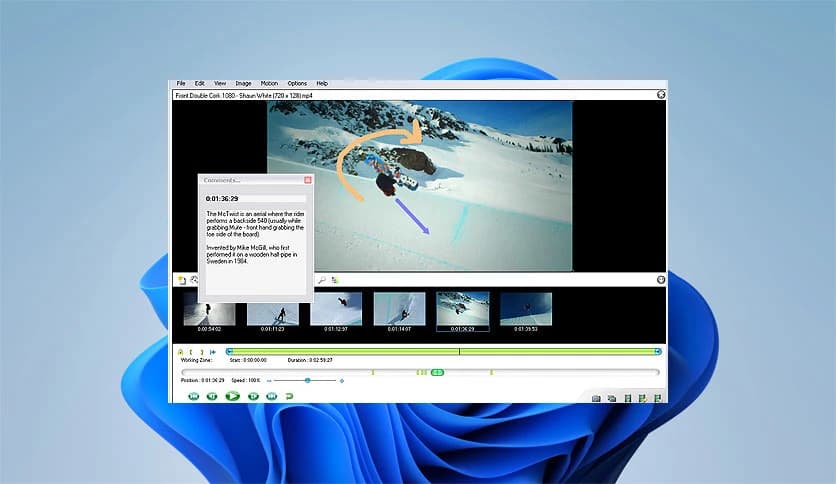Open the Motion menu
Screen dimensions: 836x484
point(269,84)
